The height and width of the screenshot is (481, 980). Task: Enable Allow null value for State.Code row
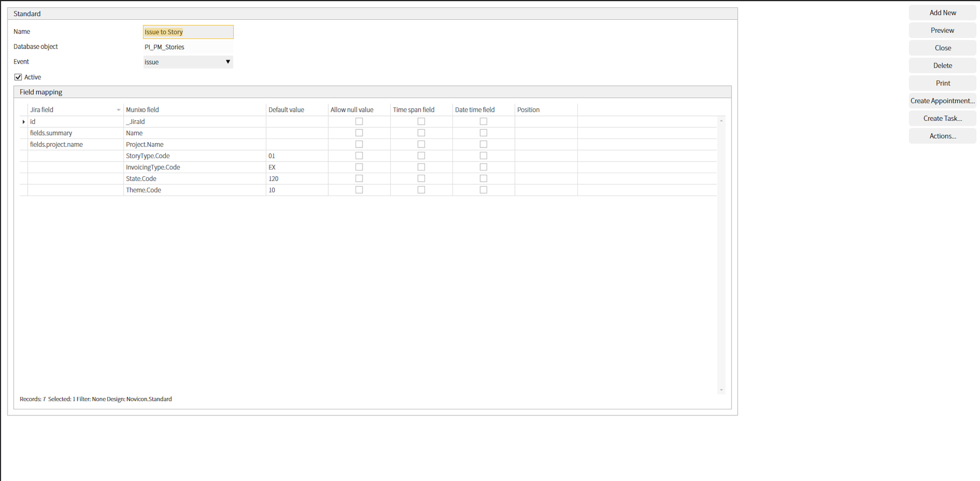[359, 179]
